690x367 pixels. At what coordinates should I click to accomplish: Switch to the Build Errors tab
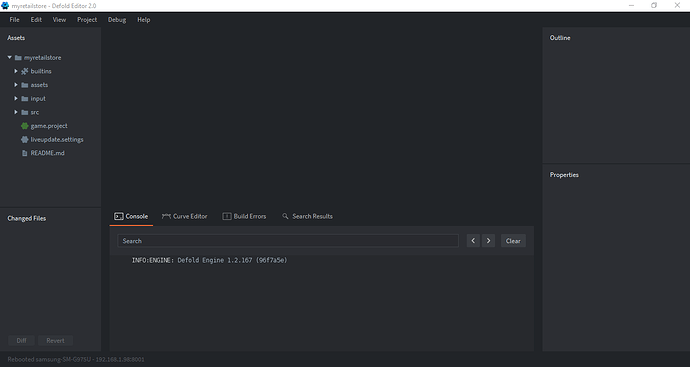pyautogui.click(x=244, y=217)
